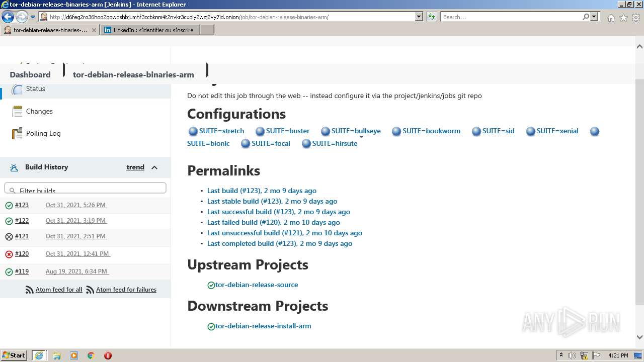The height and width of the screenshot is (362, 644).
Task: Show hidden system tray icons
Action: [561, 355]
